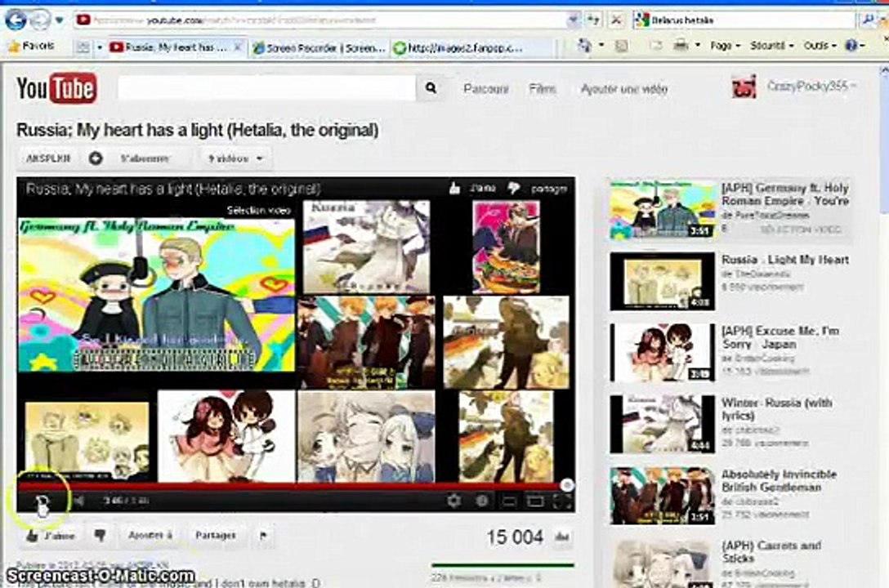
Task: Toggle fullscreen on the video player
Action: (562, 501)
